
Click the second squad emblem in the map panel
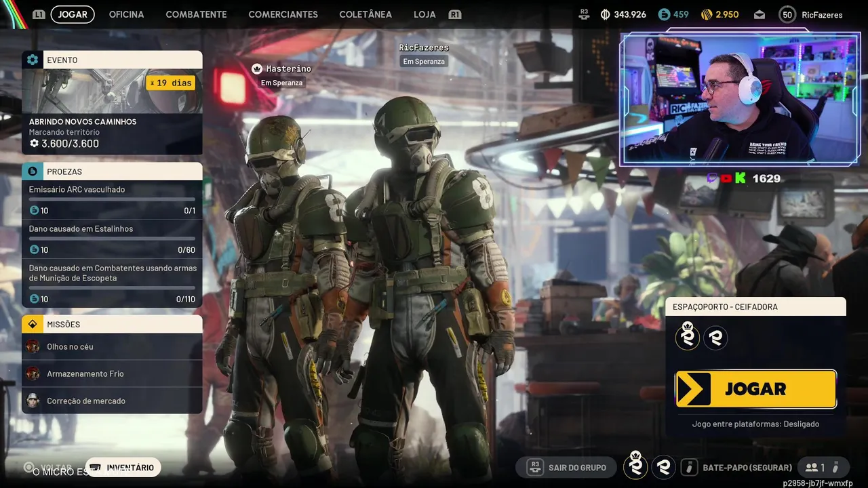pyautogui.click(x=715, y=338)
